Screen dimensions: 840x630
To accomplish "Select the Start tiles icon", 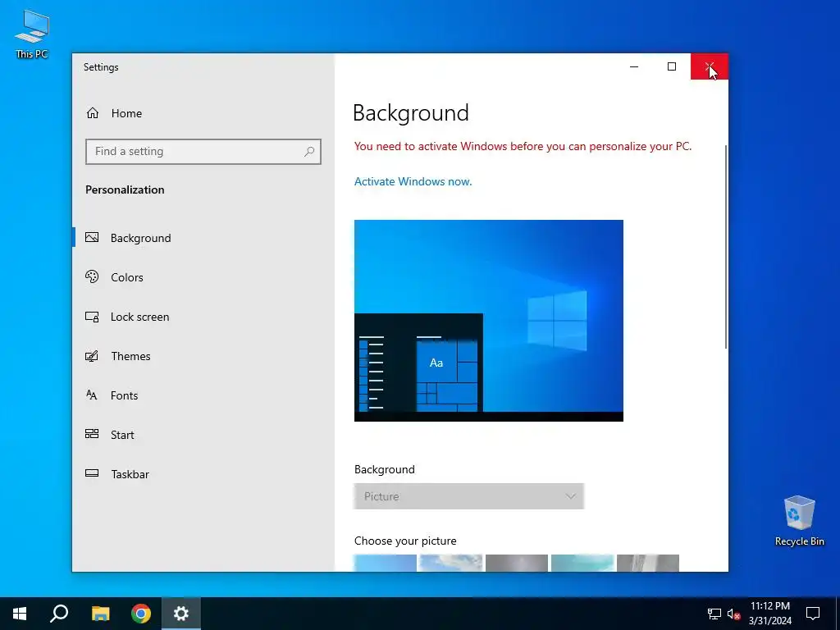I will [92, 434].
